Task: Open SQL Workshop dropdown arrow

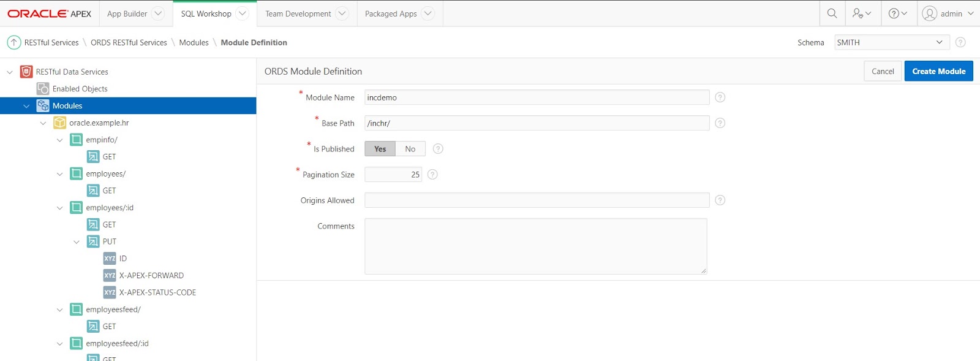Action: [242, 13]
